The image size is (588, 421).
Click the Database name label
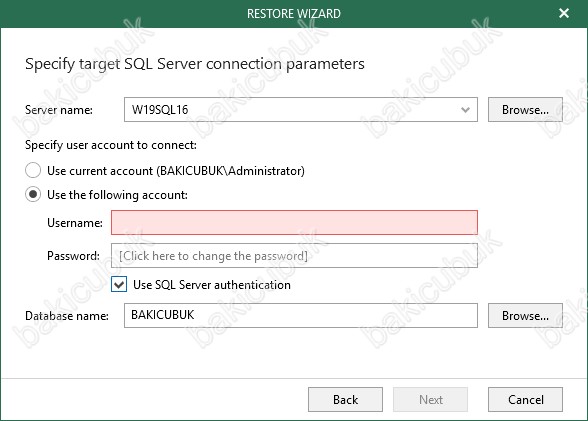point(67,316)
